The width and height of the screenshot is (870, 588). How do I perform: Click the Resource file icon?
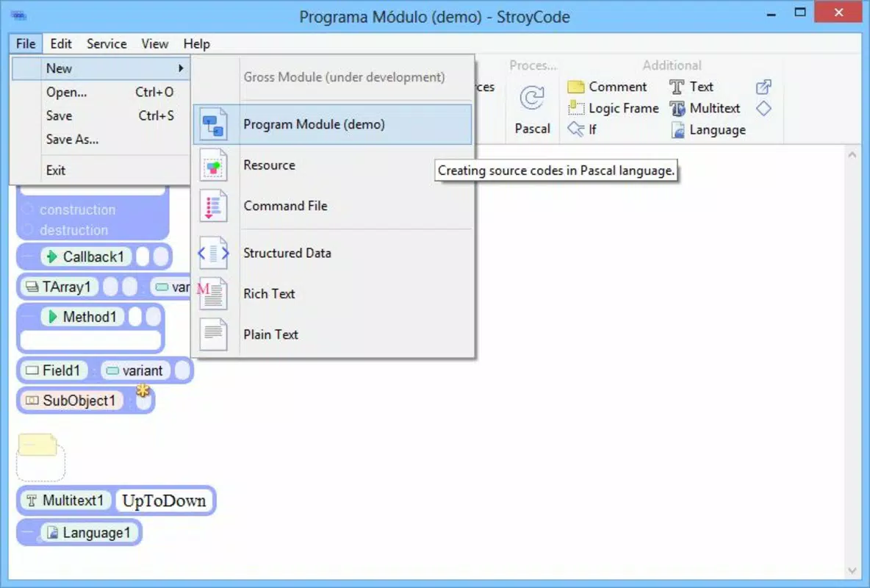[213, 165]
